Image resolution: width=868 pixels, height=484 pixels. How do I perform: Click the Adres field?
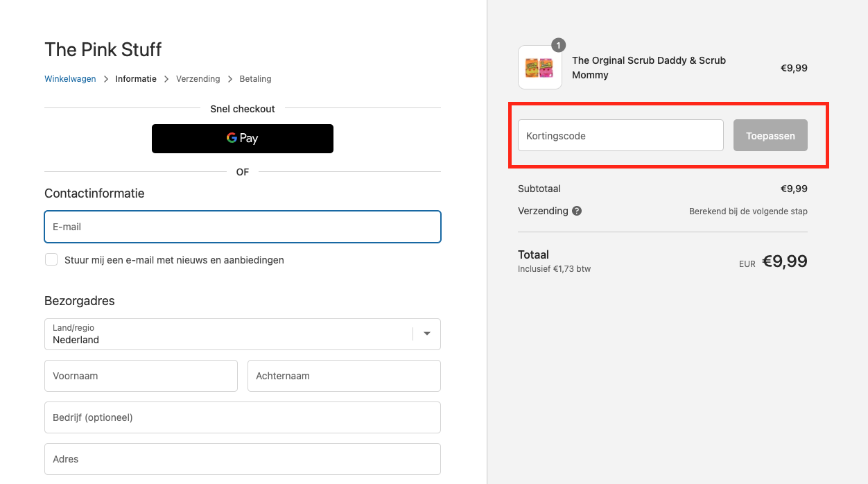[243, 459]
